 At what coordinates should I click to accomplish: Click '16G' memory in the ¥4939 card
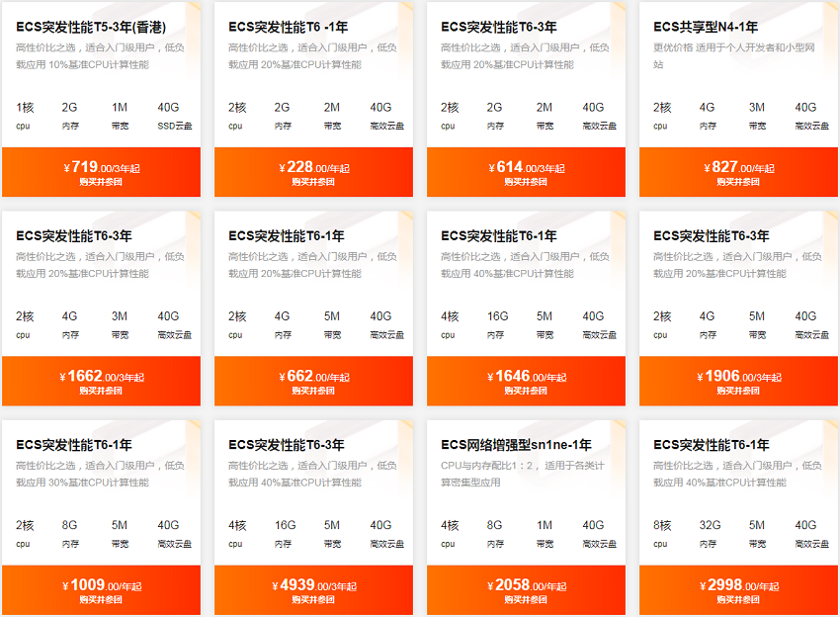point(285,525)
